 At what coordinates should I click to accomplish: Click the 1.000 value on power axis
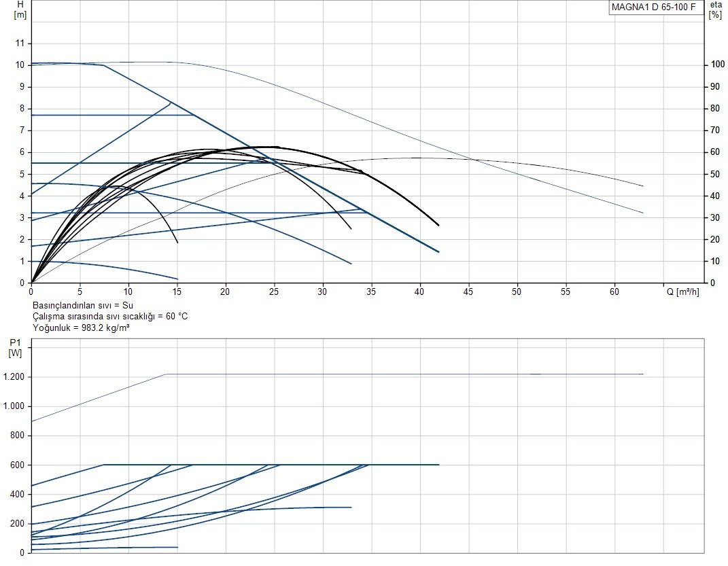coord(14,406)
